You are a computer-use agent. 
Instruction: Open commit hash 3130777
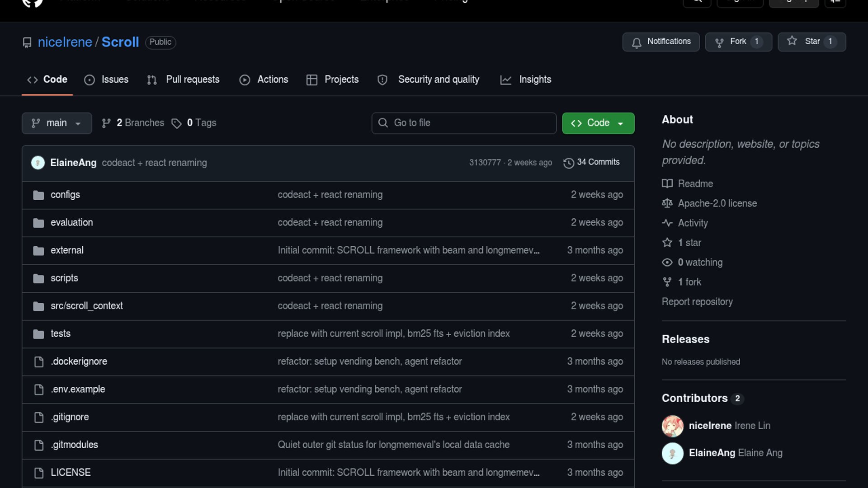[x=485, y=163]
